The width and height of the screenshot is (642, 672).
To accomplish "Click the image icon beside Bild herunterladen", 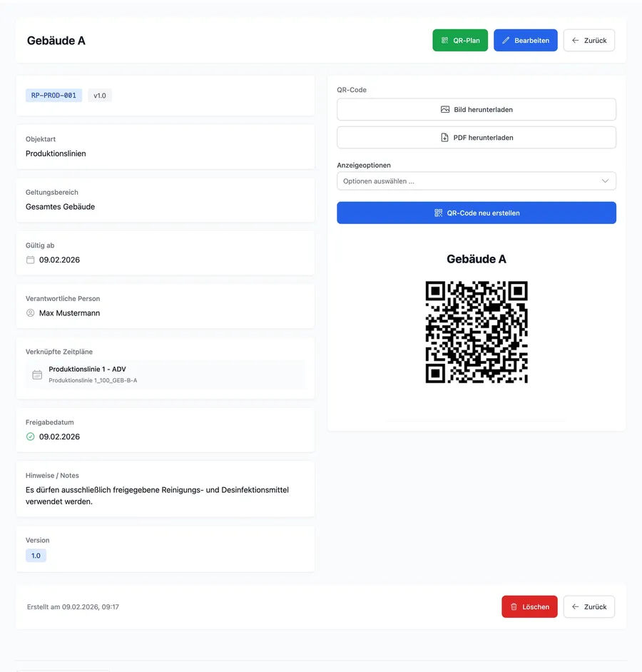I will pos(445,110).
